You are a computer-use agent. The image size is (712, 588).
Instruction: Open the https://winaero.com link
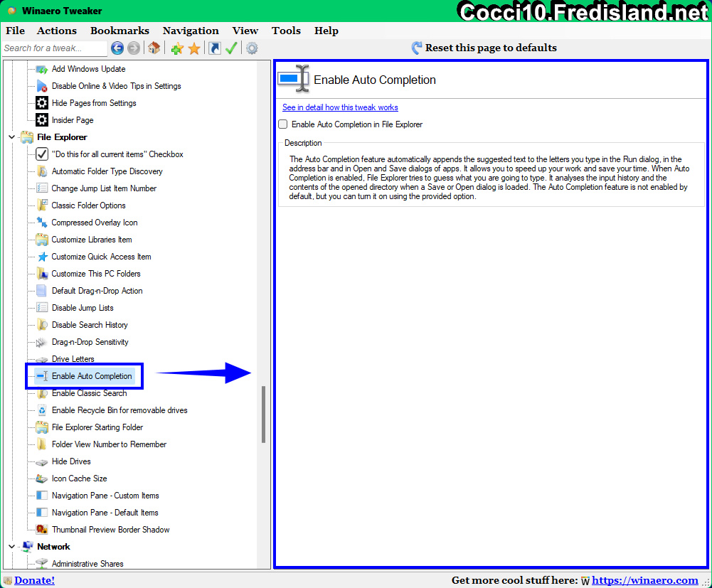click(x=645, y=580)
